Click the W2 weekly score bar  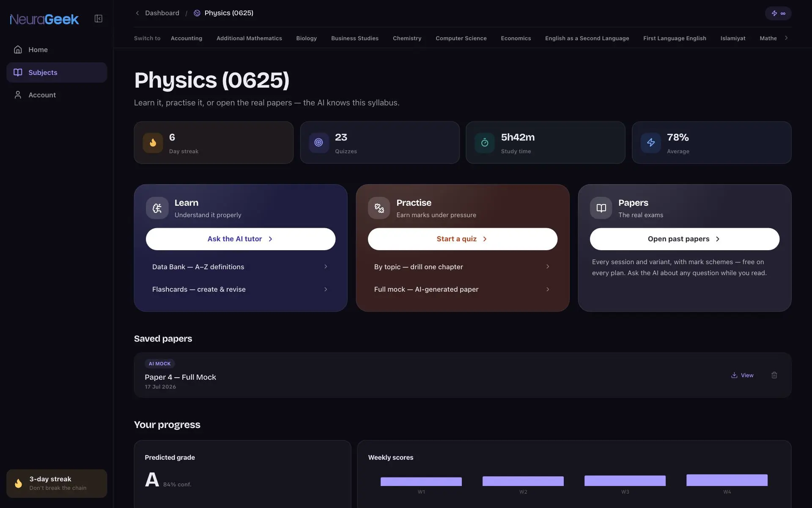pyautogui.click(x=523, y=481)
